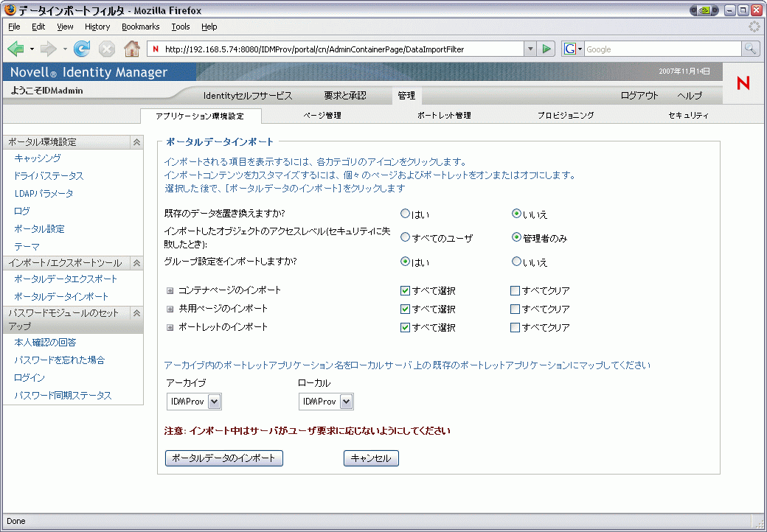Open the Help menu
Screen dimensions: 767x532
tap(209, 27)
